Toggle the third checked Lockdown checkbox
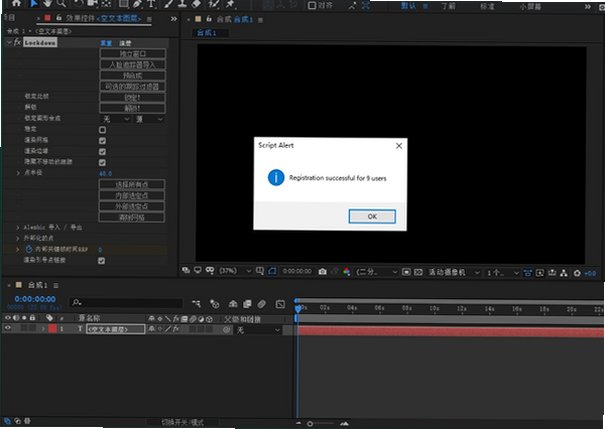Screen dimensions: 605x429 point(102,162)
